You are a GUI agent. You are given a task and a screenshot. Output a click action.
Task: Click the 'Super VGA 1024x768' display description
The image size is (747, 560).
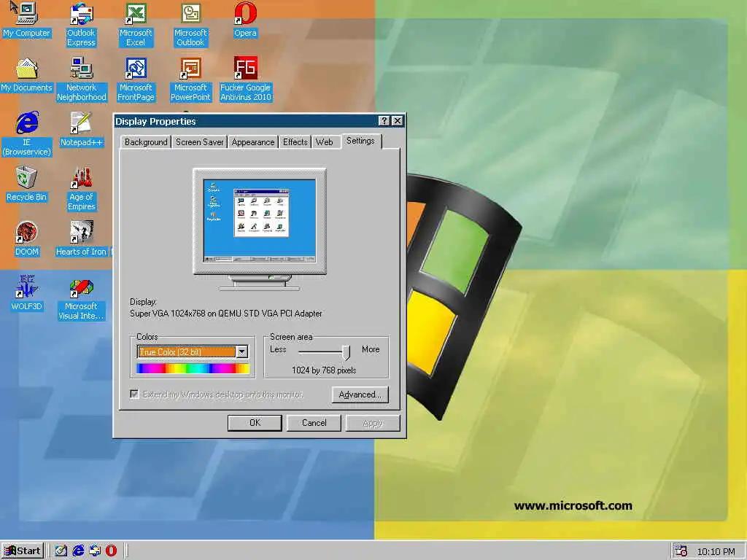[226, 314]
